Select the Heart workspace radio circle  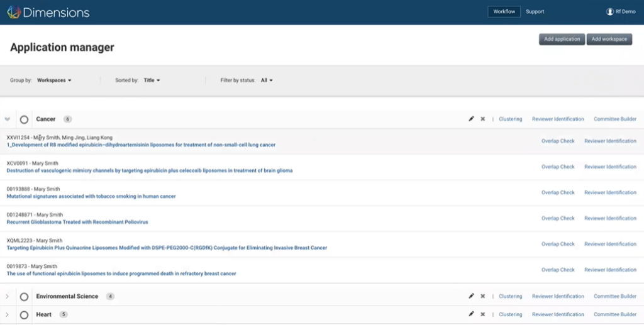(x=25, y=315)
